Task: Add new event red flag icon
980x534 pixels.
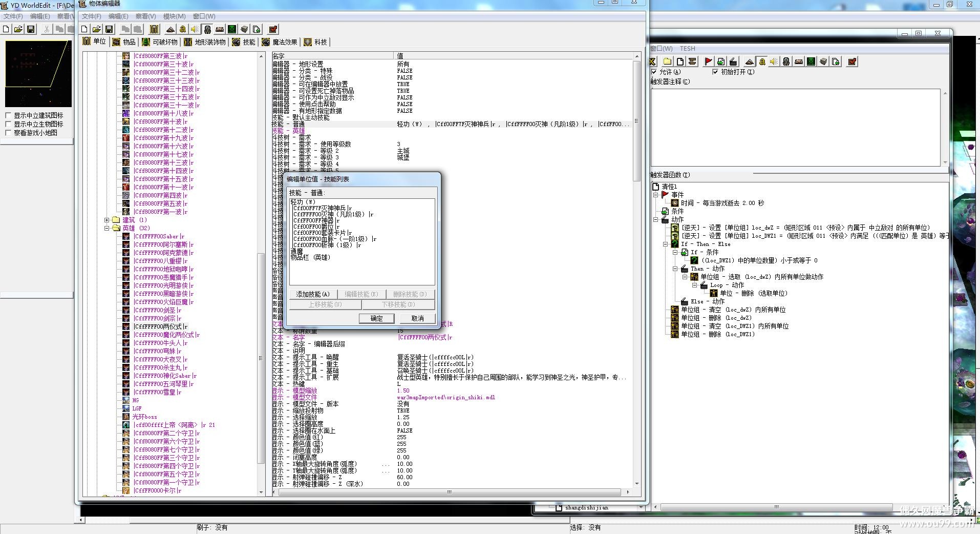Action: click(708, 61)
